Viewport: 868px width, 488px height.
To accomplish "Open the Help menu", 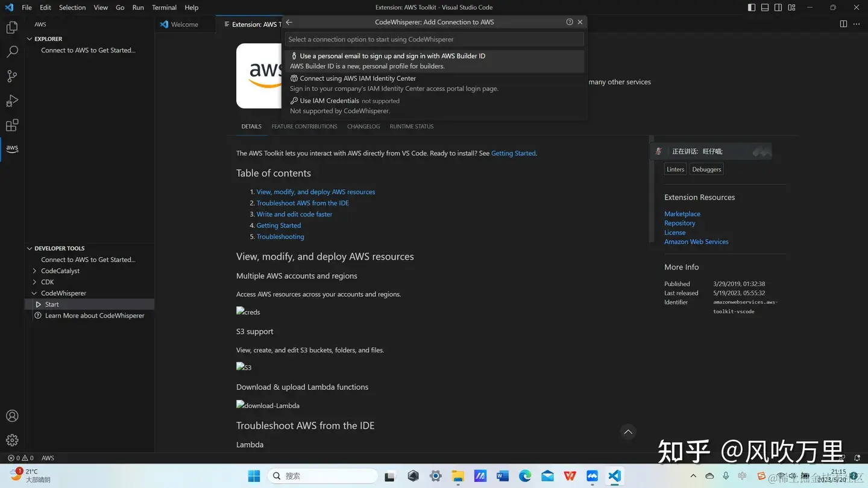I will 192,7.
